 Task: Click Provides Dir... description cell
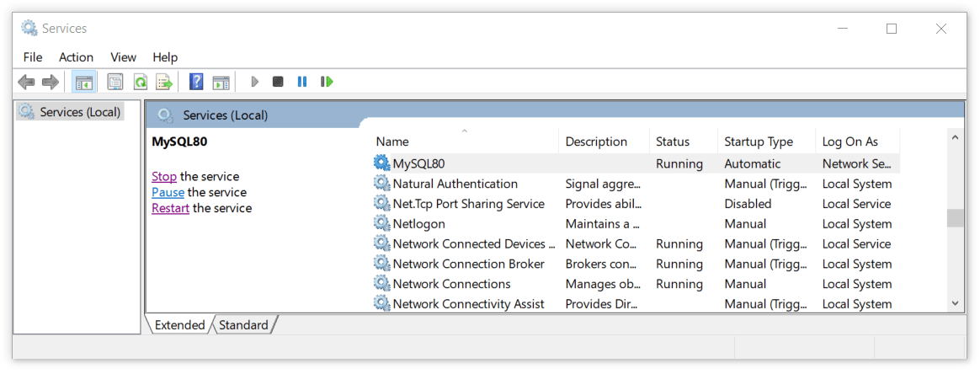(601, 304)
